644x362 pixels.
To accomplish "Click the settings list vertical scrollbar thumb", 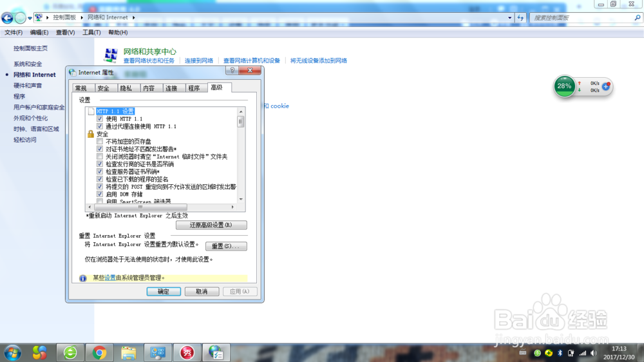I will [241, 122].
